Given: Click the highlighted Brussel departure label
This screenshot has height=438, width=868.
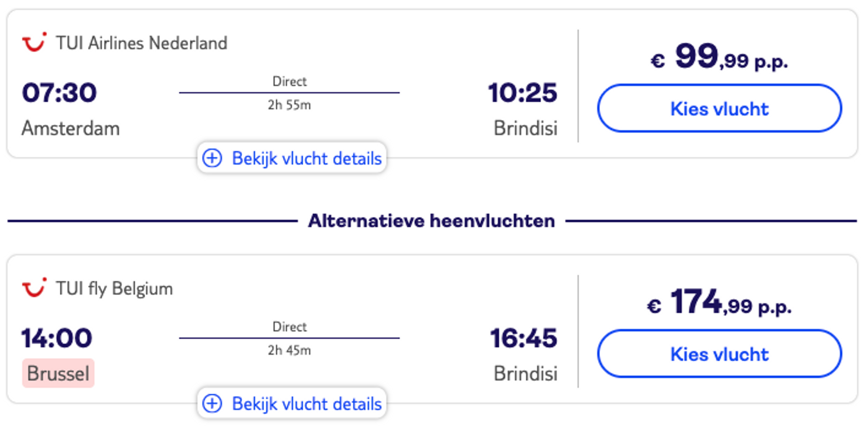Looking at the screenshot, I should [x=58, y=374].
